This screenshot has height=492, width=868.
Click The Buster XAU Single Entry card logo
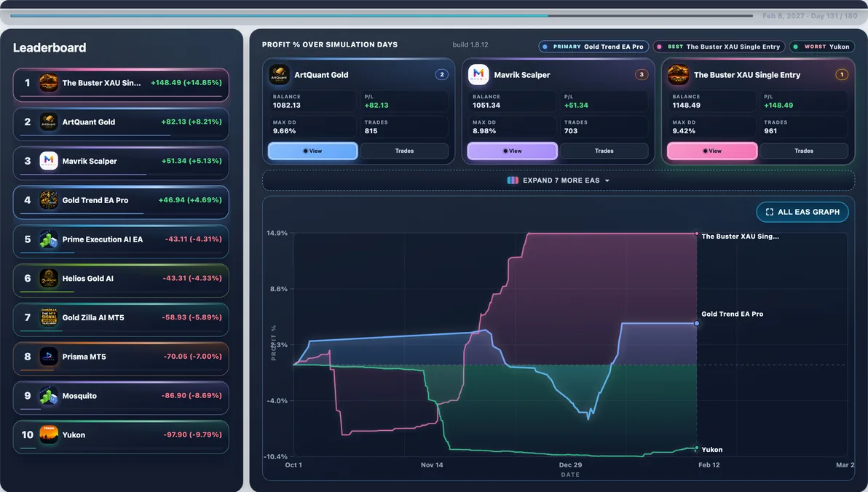click(678, 75)
